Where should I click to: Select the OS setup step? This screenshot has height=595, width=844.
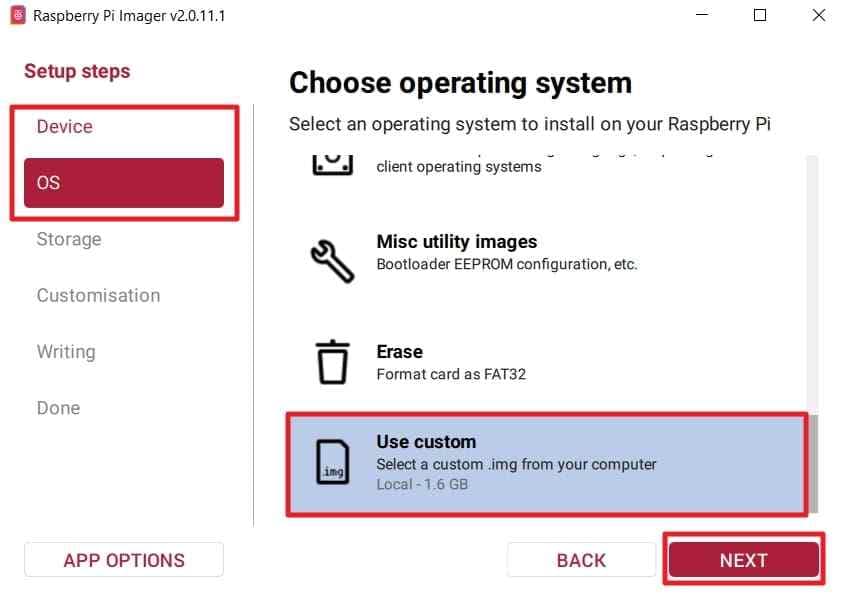coord(124,183)
